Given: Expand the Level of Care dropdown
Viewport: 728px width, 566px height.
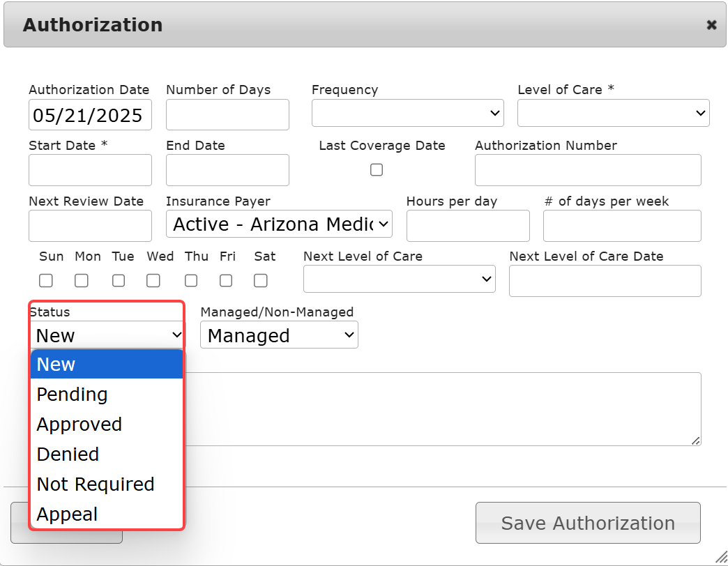Looking at the screenshot, I should pyautogui.click(x=613, y=113).
